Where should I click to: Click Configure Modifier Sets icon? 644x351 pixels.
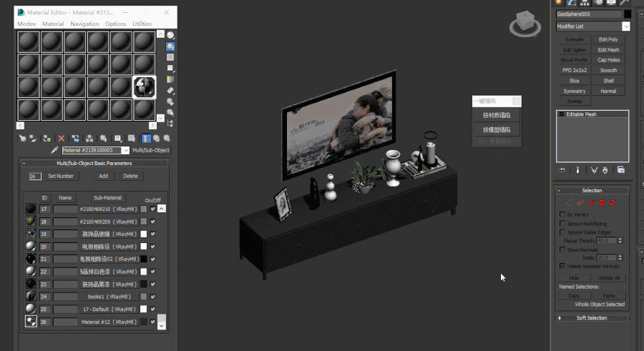pos(621,170)
